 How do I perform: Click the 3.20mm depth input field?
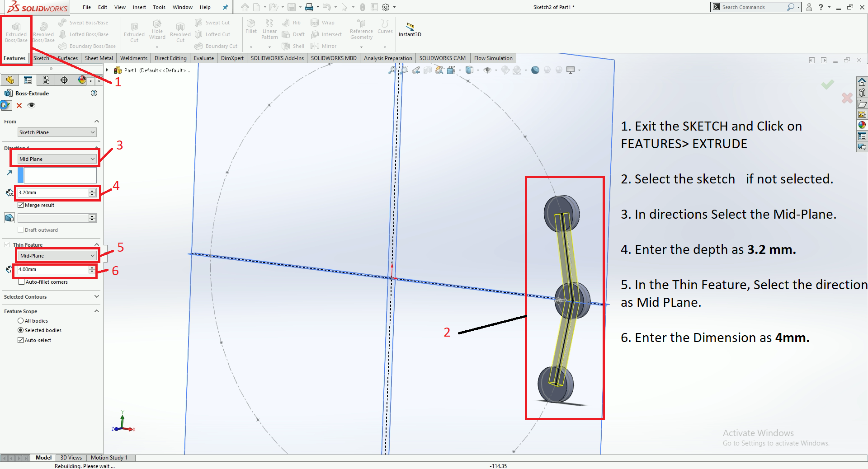[x=53, y=192]
